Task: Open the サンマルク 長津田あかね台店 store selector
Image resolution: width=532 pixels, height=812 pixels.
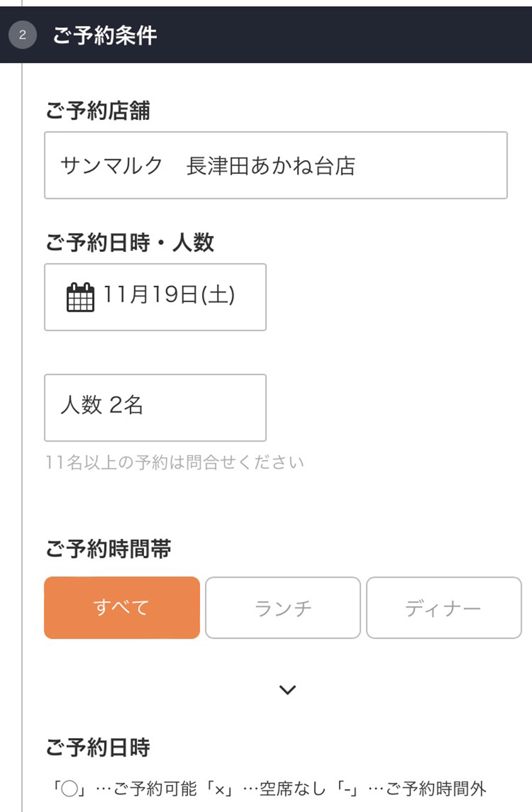Action: [276, 165]
